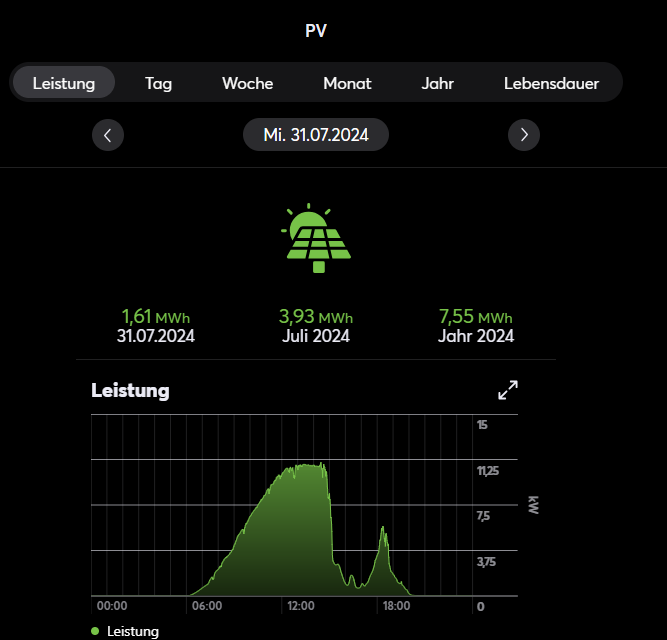Open the Jahr tab
Screen dimensions: 667x640
pos(437,83)
